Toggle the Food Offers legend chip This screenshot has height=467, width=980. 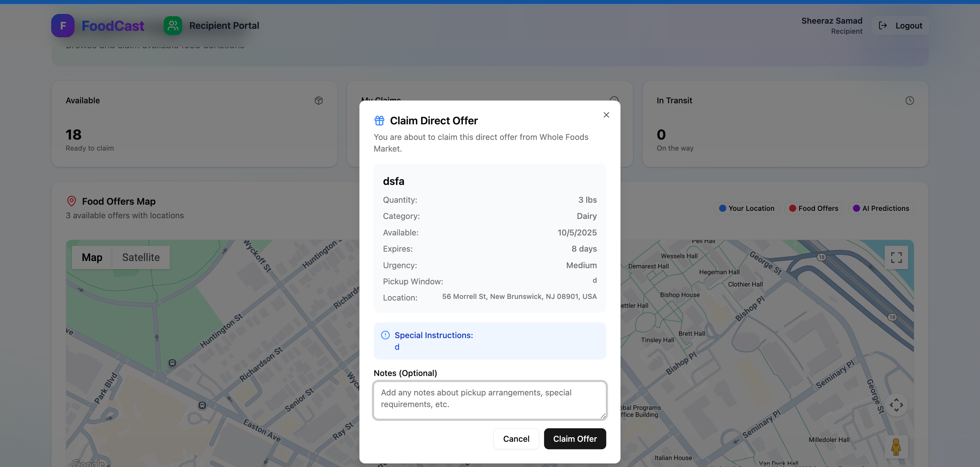point(813,208)
